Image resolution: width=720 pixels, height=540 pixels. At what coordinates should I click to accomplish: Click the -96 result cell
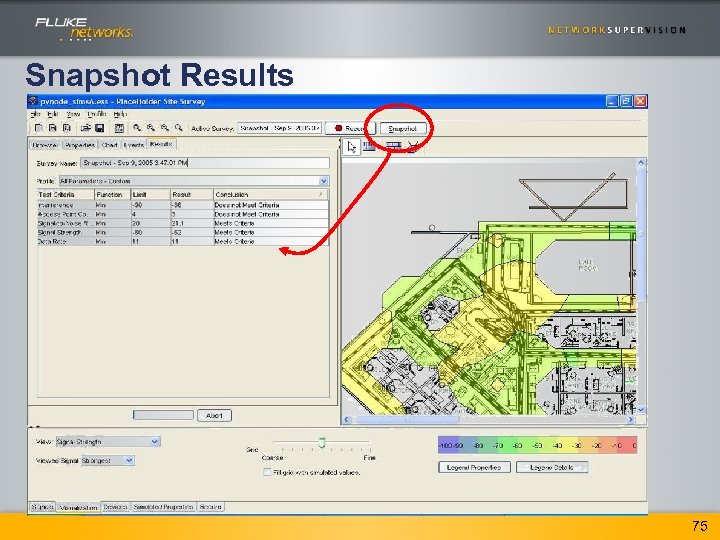(192, 205)
